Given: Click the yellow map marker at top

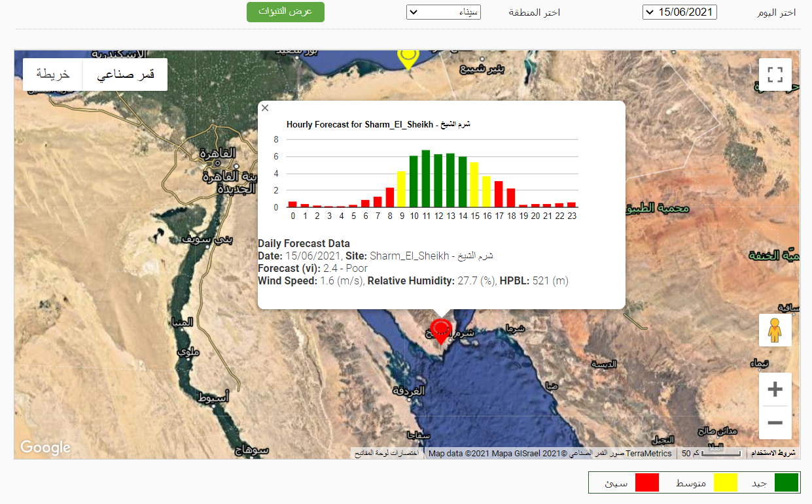Looking at the screenshot, I should (408, 58).
